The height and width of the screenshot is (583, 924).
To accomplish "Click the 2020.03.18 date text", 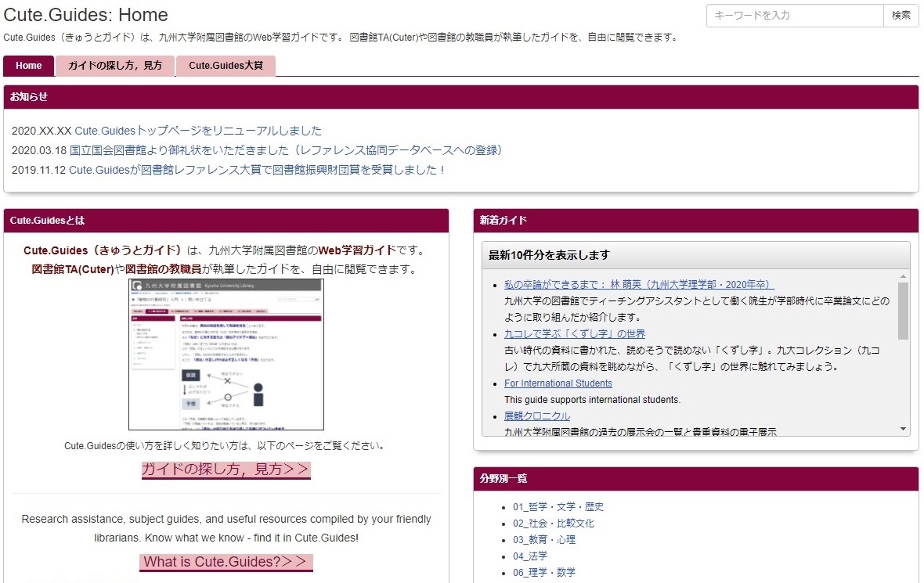I will tap(39, 150).
